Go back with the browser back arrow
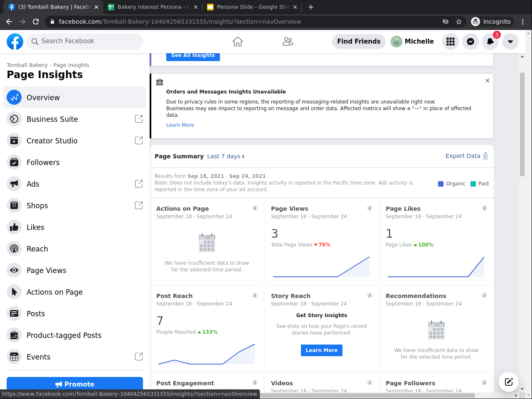Image resolution: width=532 pixels, height=399 pixels. (9, 22)
